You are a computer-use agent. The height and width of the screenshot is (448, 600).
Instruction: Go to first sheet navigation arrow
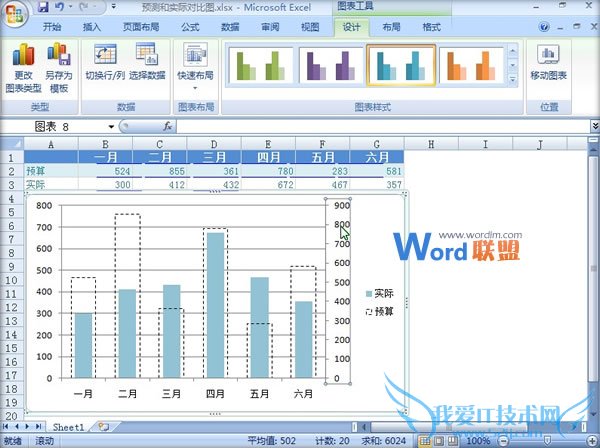tap(6, 426)
